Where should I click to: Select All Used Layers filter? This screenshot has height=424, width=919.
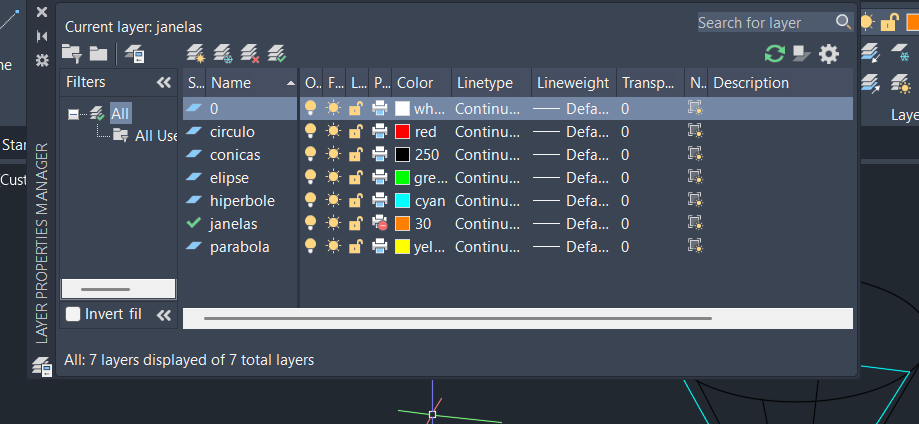(155, 135)
